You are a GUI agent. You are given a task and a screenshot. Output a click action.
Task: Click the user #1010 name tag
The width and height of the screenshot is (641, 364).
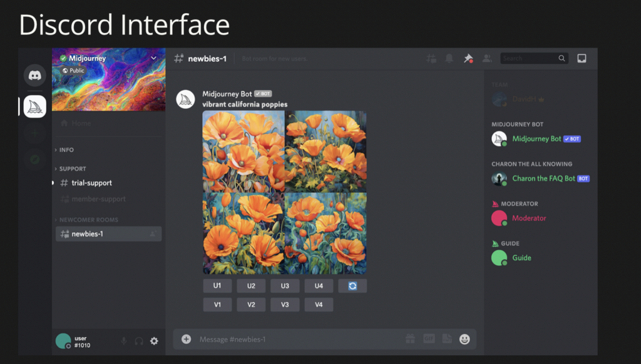(82, 341)
